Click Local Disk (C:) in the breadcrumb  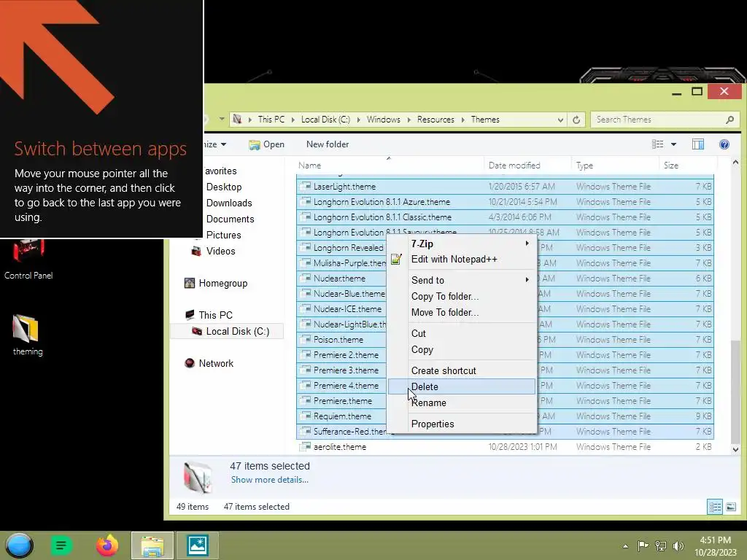(325, 120)
